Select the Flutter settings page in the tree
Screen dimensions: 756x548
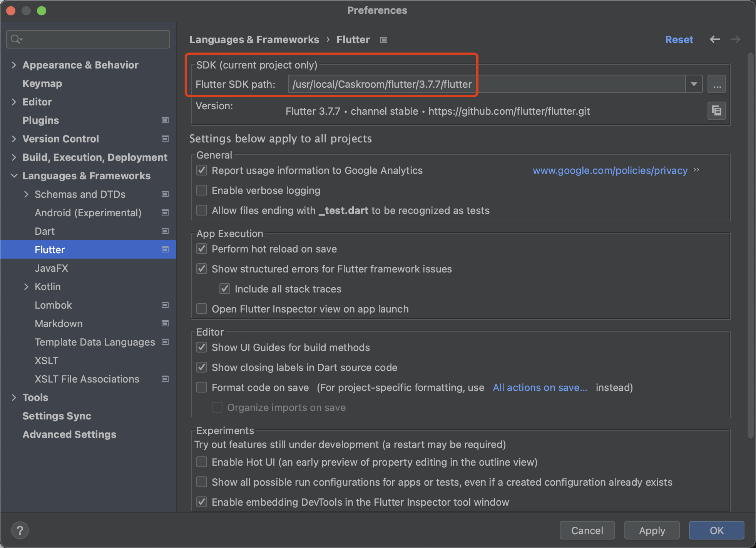point(89,250)
